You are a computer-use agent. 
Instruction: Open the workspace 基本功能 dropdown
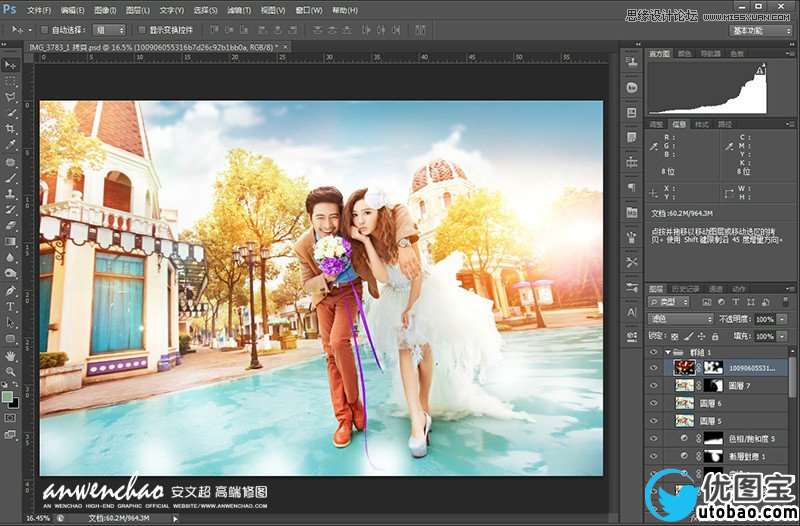(x=760, y=31)
